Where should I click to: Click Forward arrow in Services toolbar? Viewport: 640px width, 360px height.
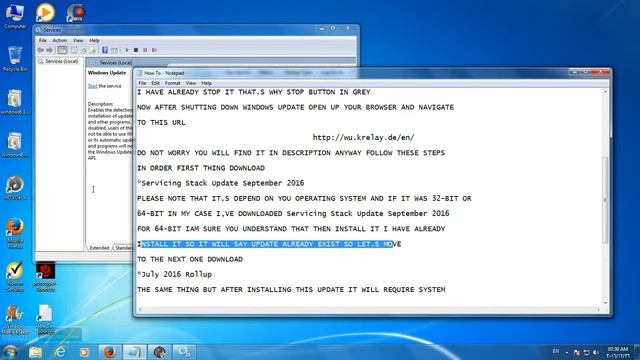click(50, 50)
